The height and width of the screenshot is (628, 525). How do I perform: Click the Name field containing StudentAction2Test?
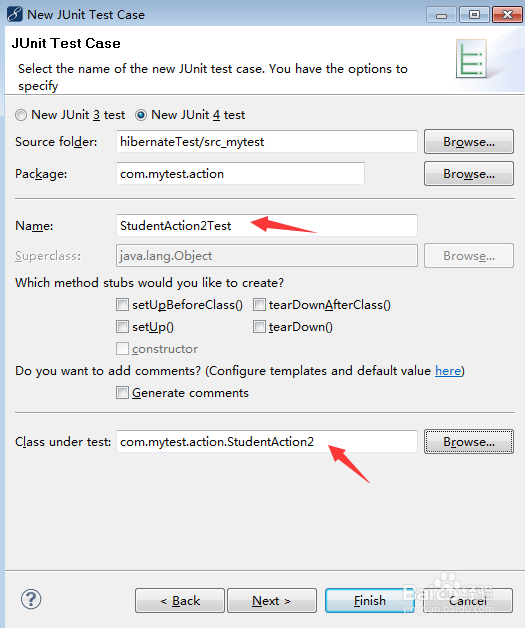pos(267,225)
